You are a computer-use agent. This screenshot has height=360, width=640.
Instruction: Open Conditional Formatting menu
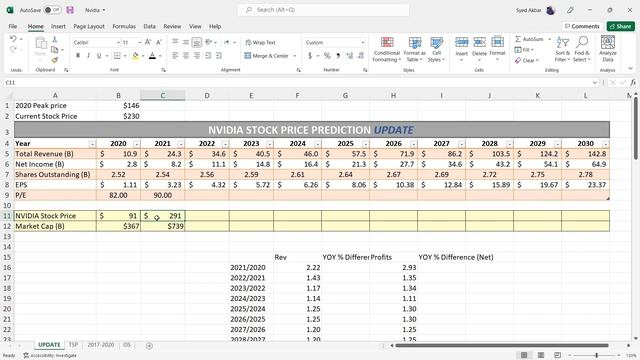pyautogui.click(x=387, y=49)
